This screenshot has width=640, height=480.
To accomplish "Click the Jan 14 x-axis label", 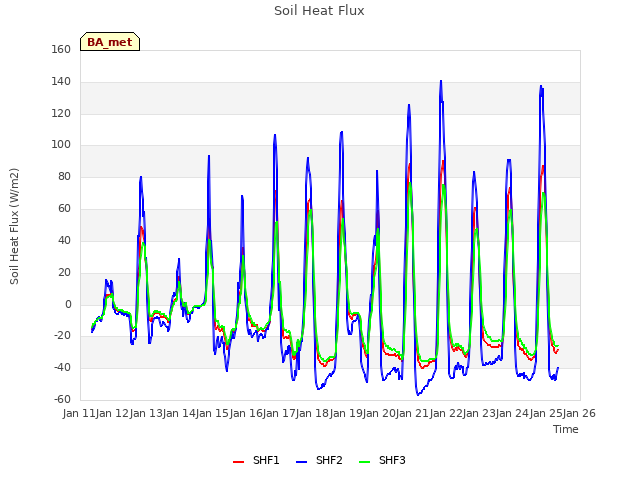I will coord(179,413).
